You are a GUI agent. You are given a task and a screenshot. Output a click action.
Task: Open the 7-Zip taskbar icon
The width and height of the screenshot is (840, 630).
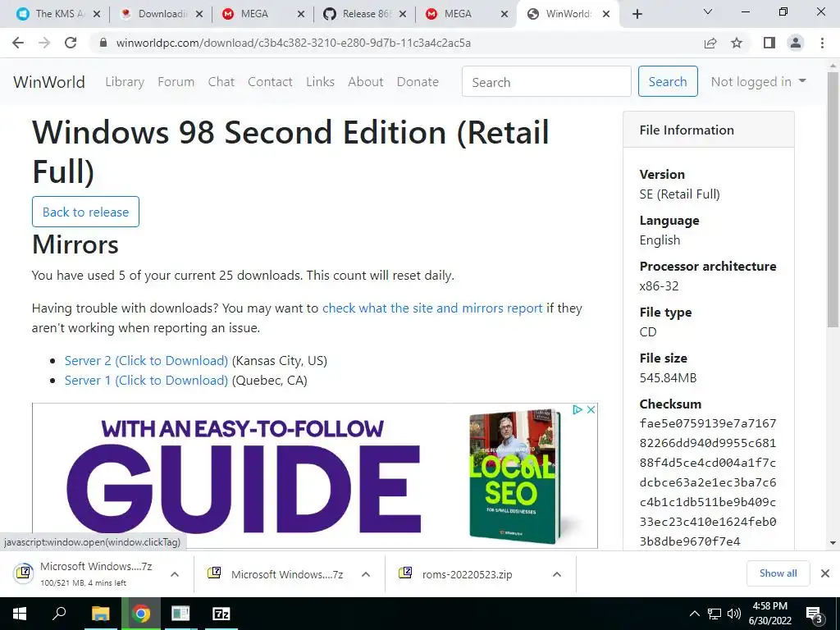pos(221,614)
